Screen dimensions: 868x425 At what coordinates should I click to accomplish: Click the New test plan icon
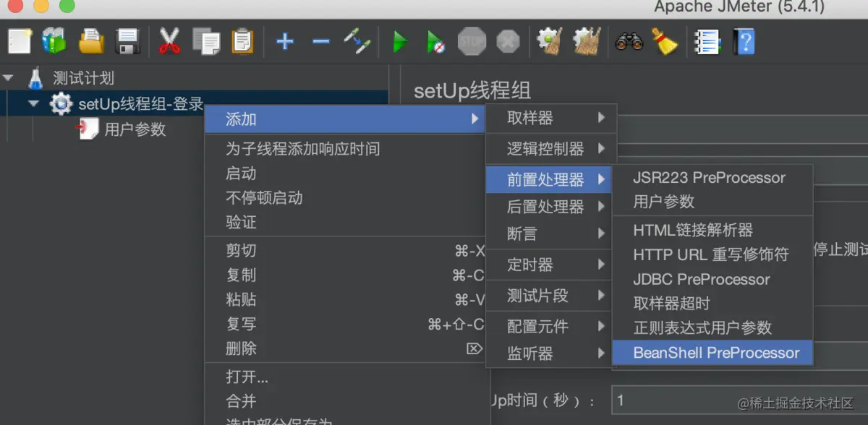[20, 41]
